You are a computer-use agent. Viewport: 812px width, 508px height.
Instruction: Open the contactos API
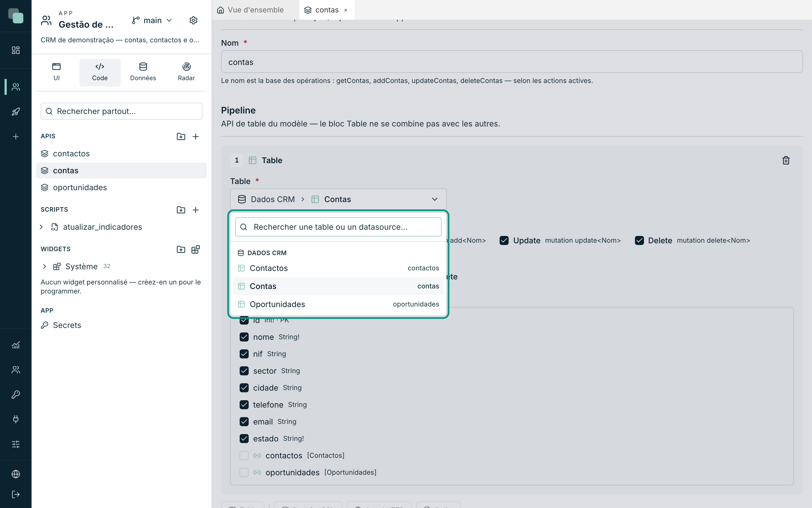pos(122,154)
